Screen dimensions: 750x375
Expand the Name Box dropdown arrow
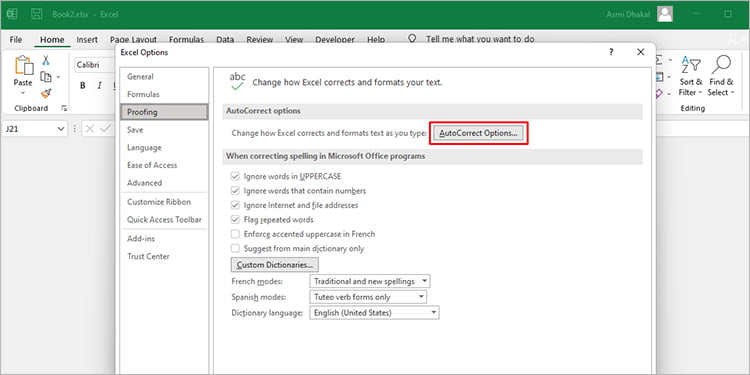(61, 129)
